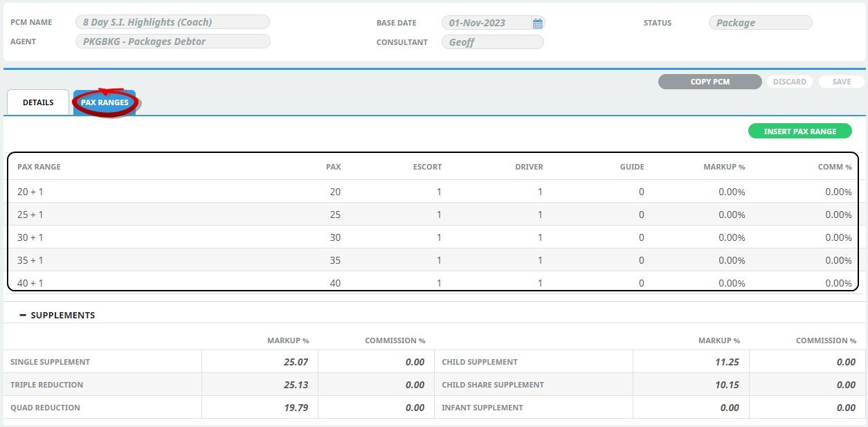Select the '30 + 1' pax range row
This screenshot has height=427, width=868.
433,237
